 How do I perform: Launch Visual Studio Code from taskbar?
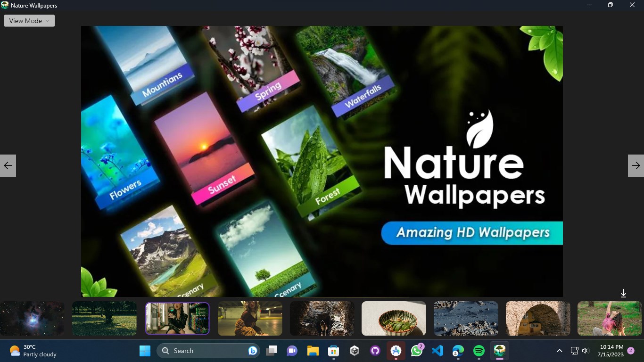[x=438, y=351]
